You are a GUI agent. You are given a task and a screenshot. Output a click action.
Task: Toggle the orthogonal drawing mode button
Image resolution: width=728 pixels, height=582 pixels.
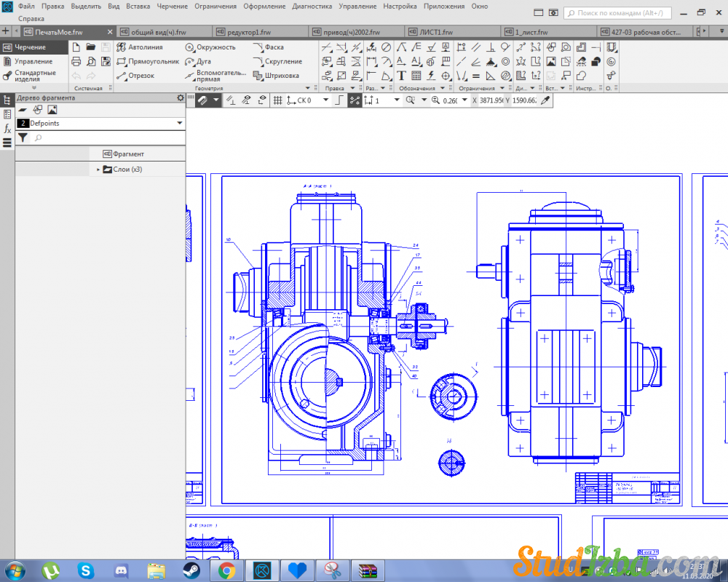point(338,100)
